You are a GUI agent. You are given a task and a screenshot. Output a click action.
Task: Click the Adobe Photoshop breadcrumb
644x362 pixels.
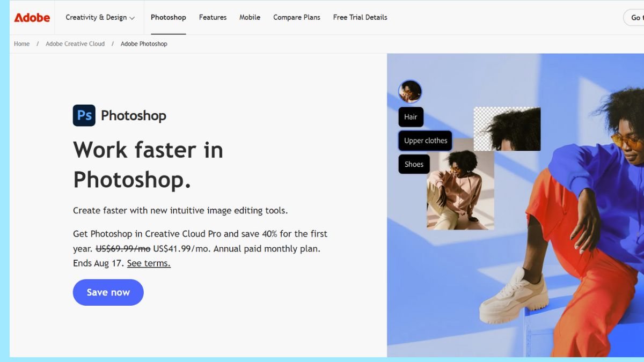pyautogui.click(x=144, y=44)
